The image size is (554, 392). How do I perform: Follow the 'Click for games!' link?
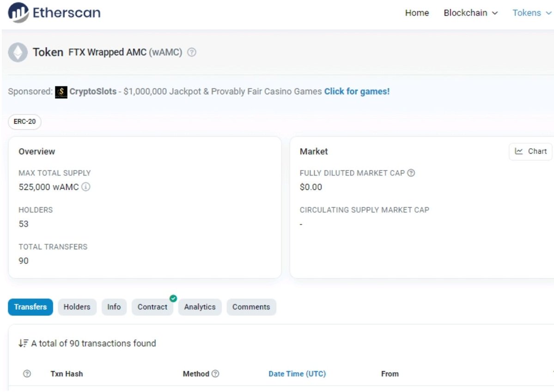357,91
